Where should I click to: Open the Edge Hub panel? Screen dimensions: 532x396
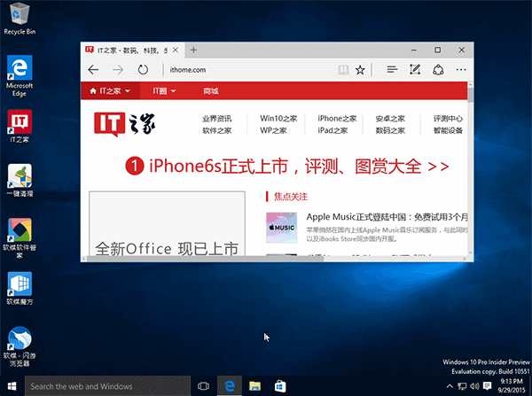392,70
